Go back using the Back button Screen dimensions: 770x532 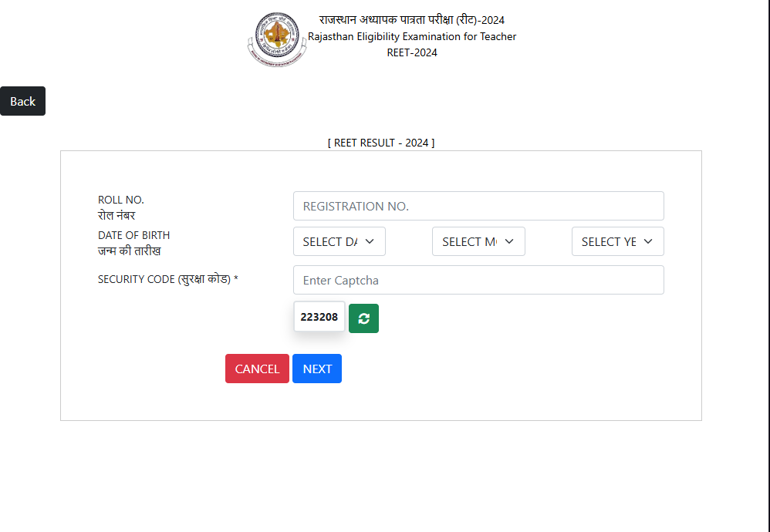[x=22, y=101]
